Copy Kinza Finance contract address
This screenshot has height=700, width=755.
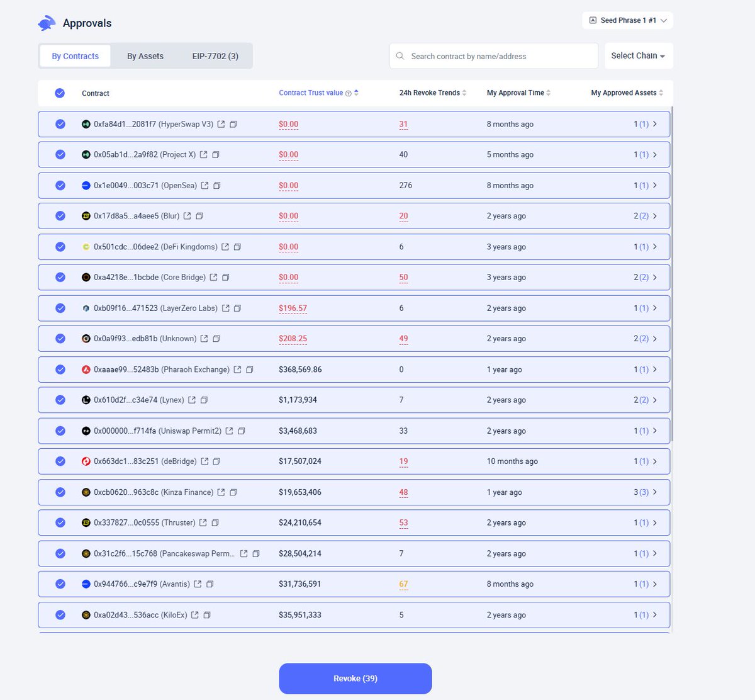tap(233, 492)
